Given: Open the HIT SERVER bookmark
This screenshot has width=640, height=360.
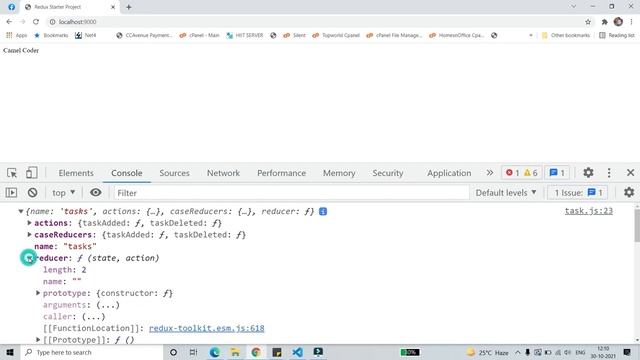Looking at the screenshot, I should pyautogui.click(x=245, y=35).
